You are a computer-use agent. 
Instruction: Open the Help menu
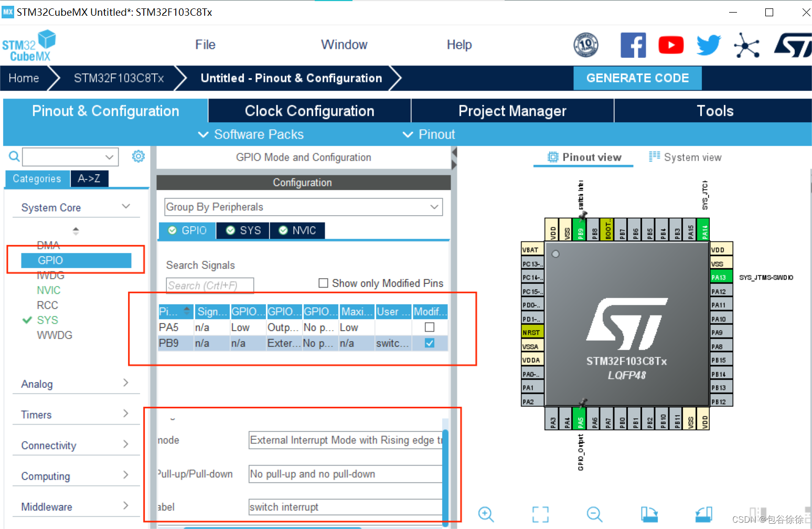[459, 45]
